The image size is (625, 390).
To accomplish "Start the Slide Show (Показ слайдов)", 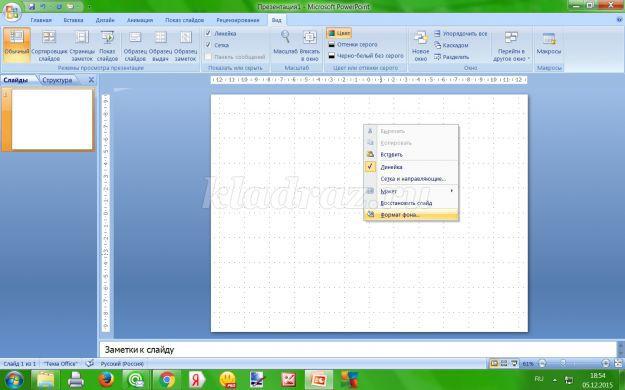I will click(x=107, y=45).
